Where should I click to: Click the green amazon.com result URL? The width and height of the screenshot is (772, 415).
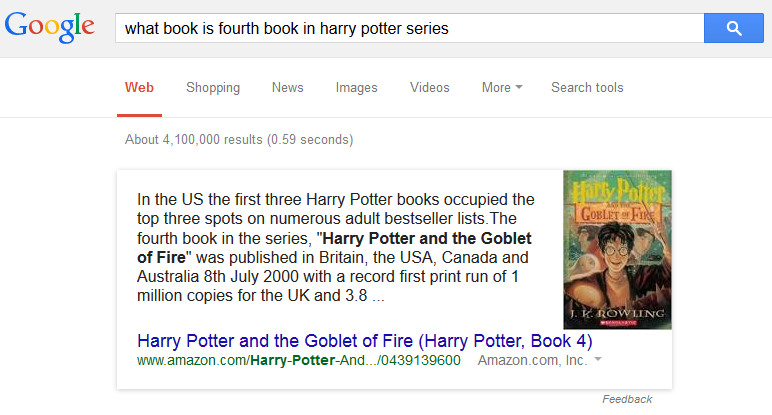(298, 360)
